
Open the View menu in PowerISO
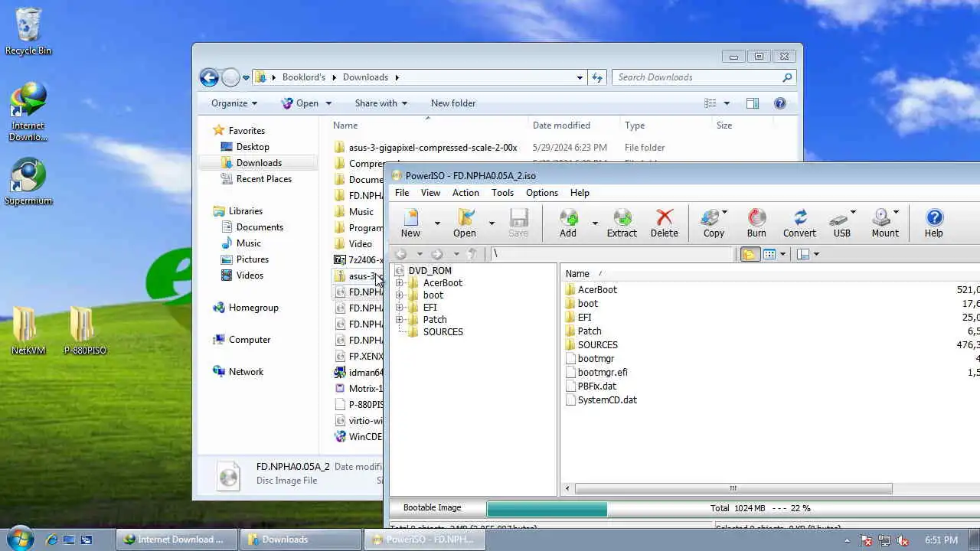coord(430,193)
